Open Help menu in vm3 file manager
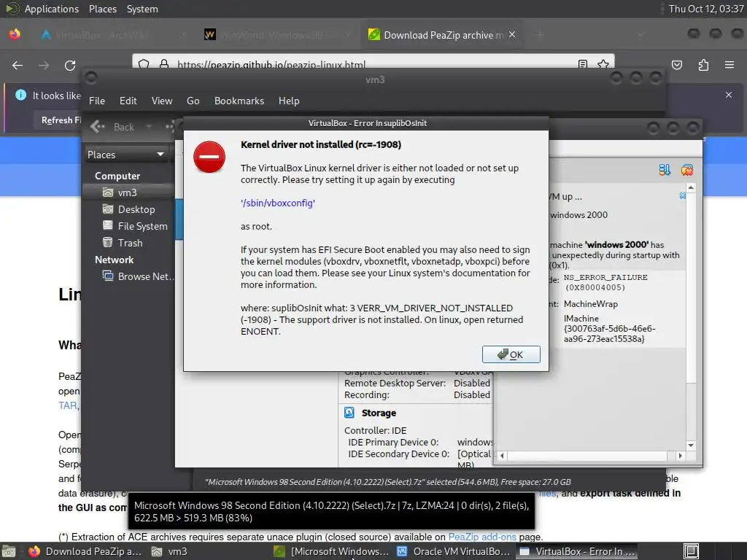The width and height of the screenshot is (747, 560). click(289, 101)
